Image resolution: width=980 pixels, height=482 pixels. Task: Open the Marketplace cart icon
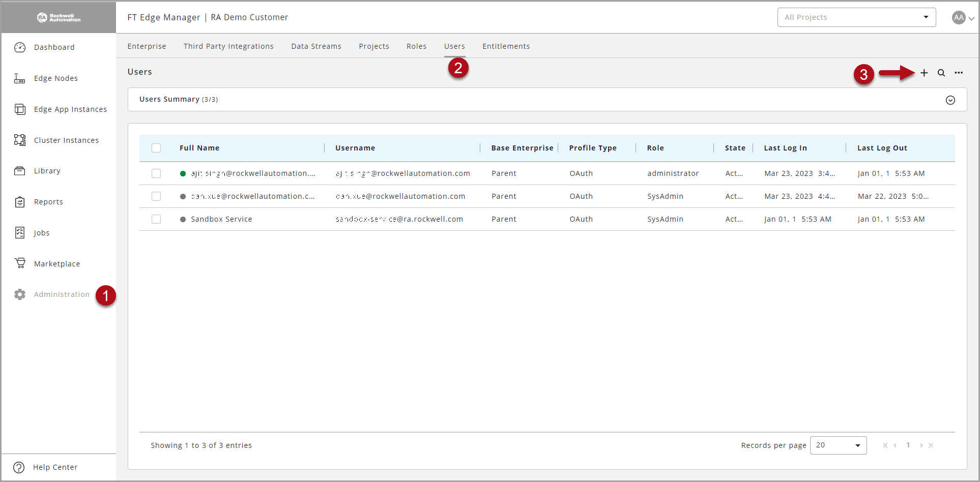pos(20,263)
